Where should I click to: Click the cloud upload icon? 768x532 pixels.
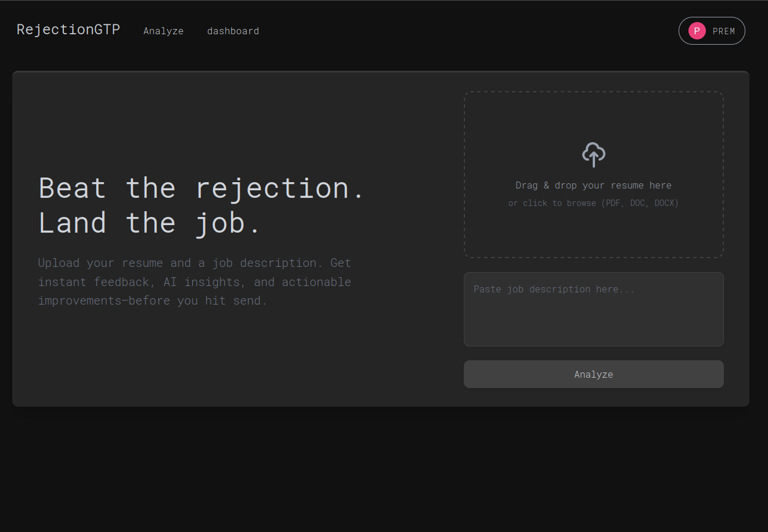click(x=593, y=155)
